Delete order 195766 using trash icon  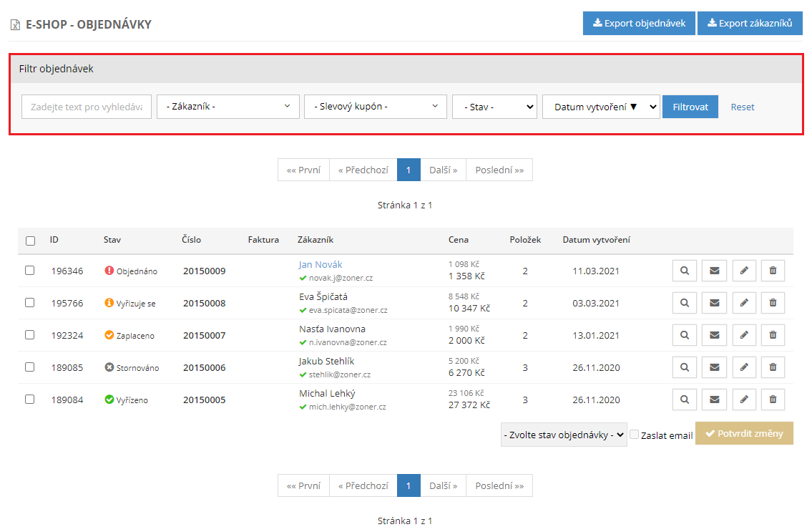773,303
